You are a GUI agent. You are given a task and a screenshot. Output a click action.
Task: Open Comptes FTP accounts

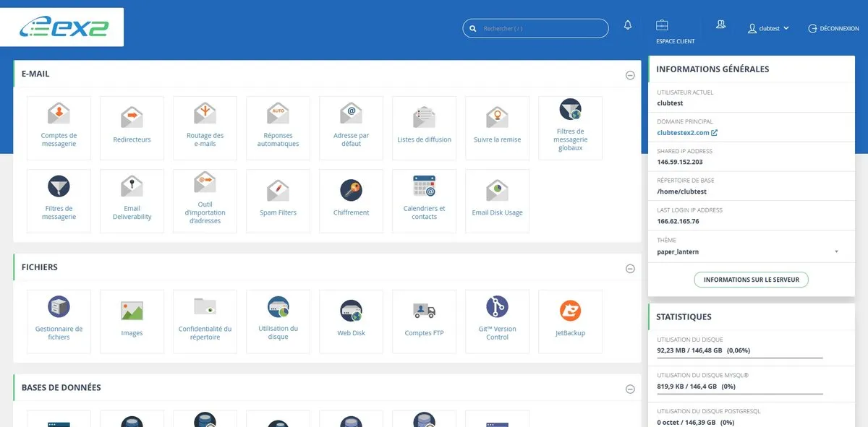[x=424, y=322]
